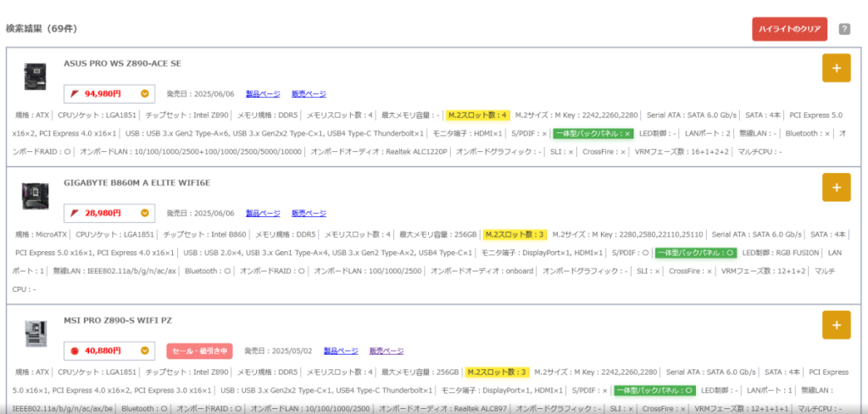Select the ASUS PRO WS Z890-ACE SE title
Image resolution: width=868 pixels, height=414 pixels.
(122, 64)
